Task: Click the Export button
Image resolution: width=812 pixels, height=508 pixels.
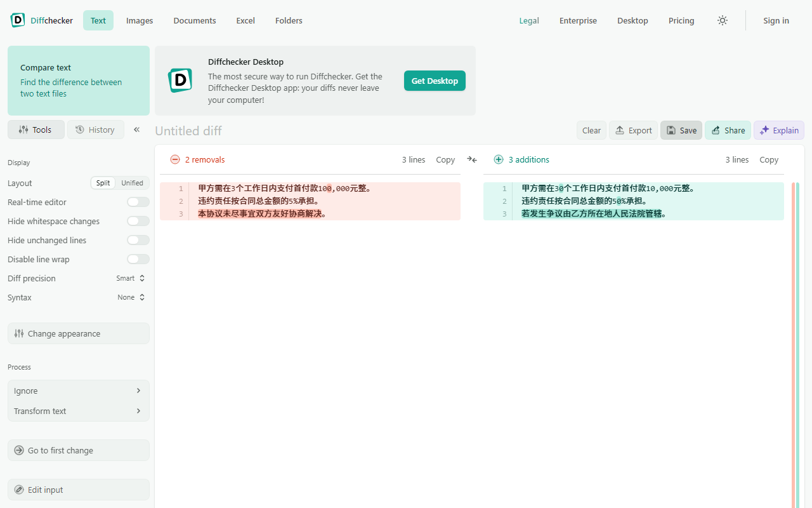Action: pyautogui.click(x=633, y=130)
